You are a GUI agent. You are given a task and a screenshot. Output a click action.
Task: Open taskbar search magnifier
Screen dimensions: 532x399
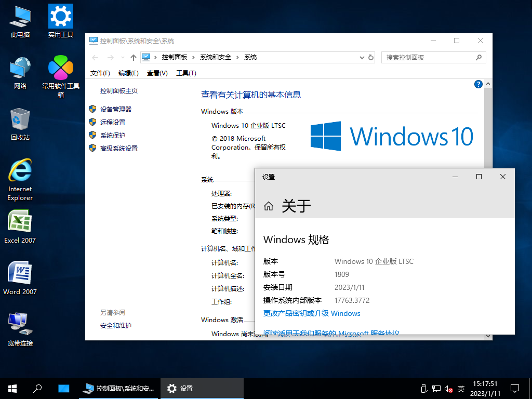37,389
